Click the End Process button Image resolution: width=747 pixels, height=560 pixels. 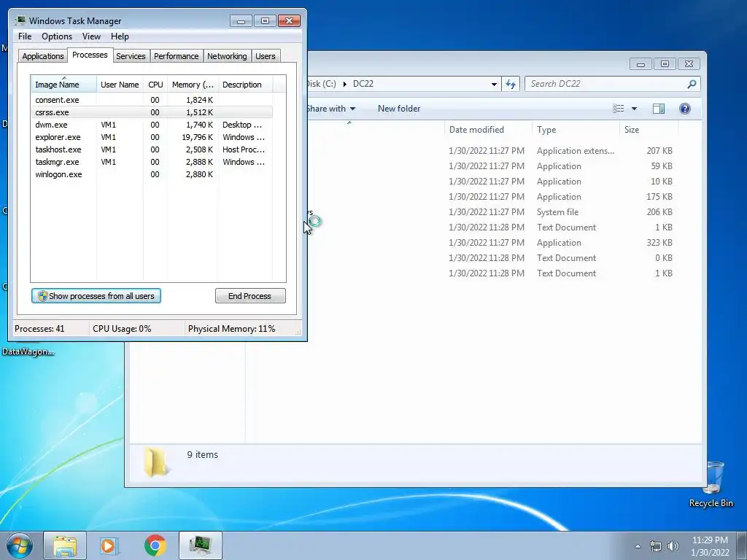250,296
